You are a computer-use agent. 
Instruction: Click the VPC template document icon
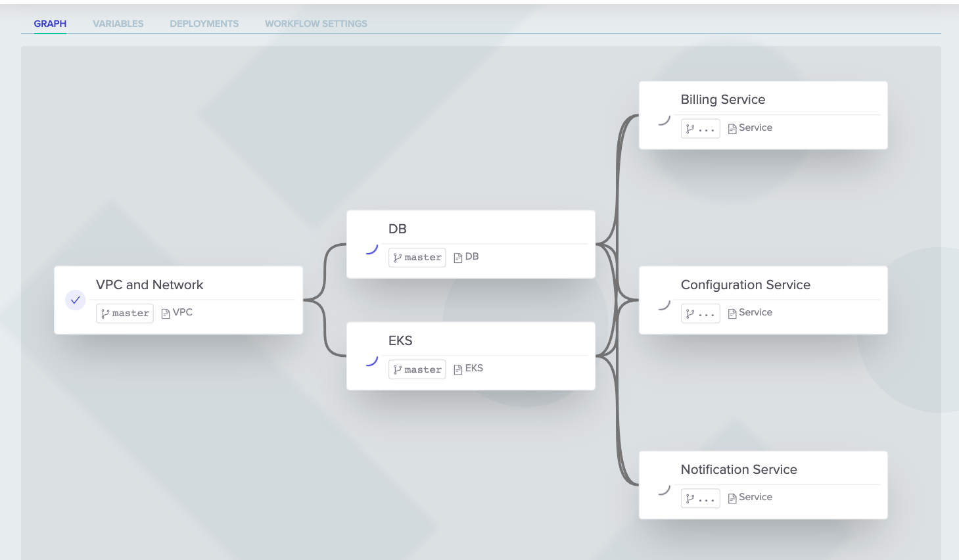(x=166, y=314)
